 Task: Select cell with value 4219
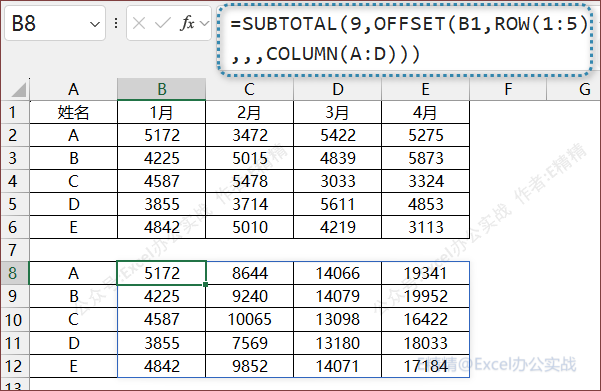coord(338,227)
